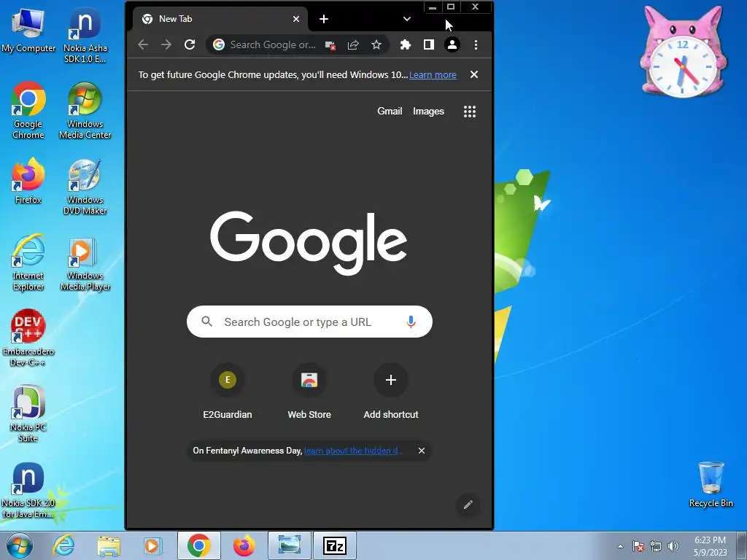Image resolution: width=747 pixels, height=560 pixels.
Task: Click the Google logo
Action: (309, 244)
